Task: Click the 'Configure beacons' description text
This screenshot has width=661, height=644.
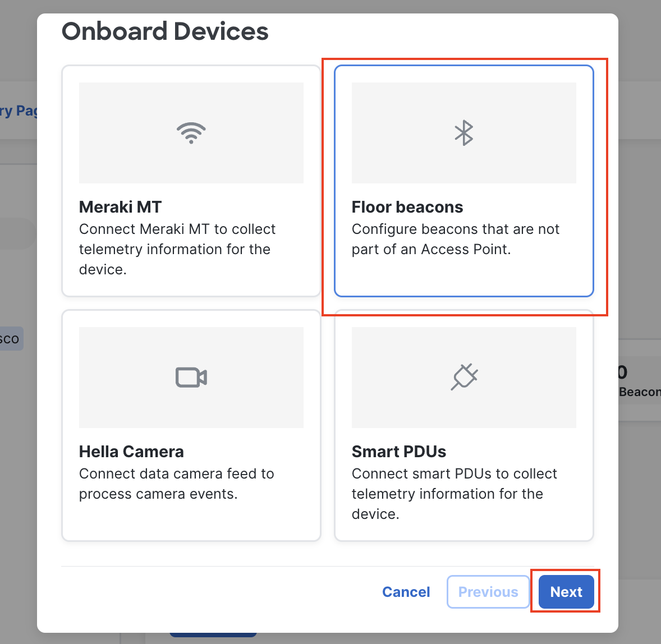Action: (x=455, y=239)
